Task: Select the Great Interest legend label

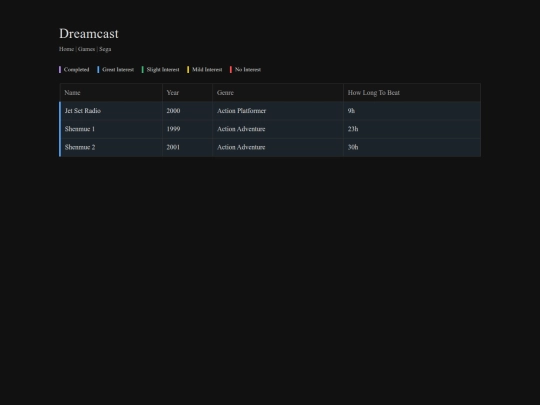Action: [118, 70]
